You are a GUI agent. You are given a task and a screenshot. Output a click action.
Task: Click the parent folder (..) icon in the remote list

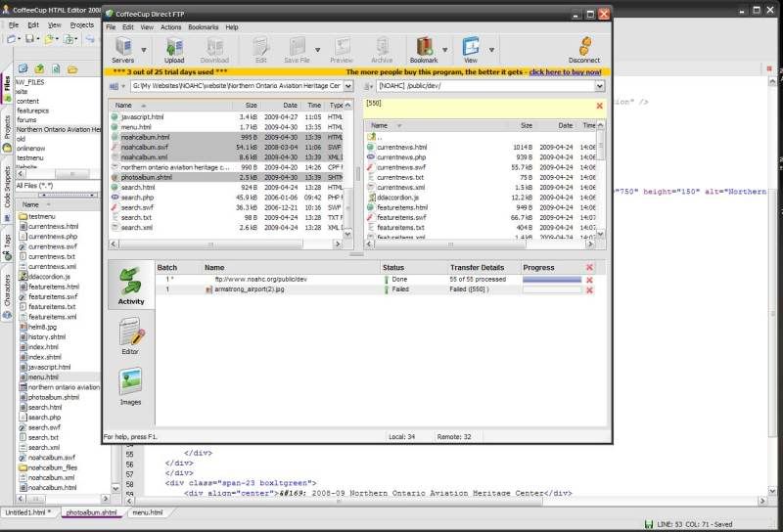(x=372, y=136)
